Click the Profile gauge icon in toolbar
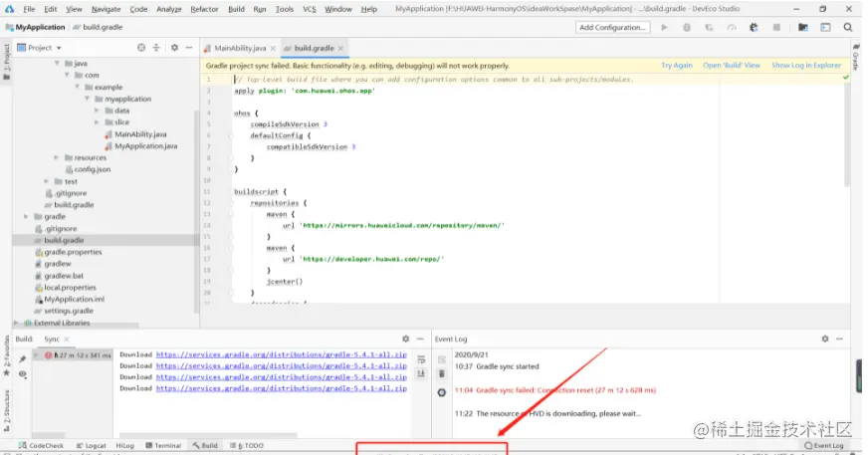 [x=732, y=27]
